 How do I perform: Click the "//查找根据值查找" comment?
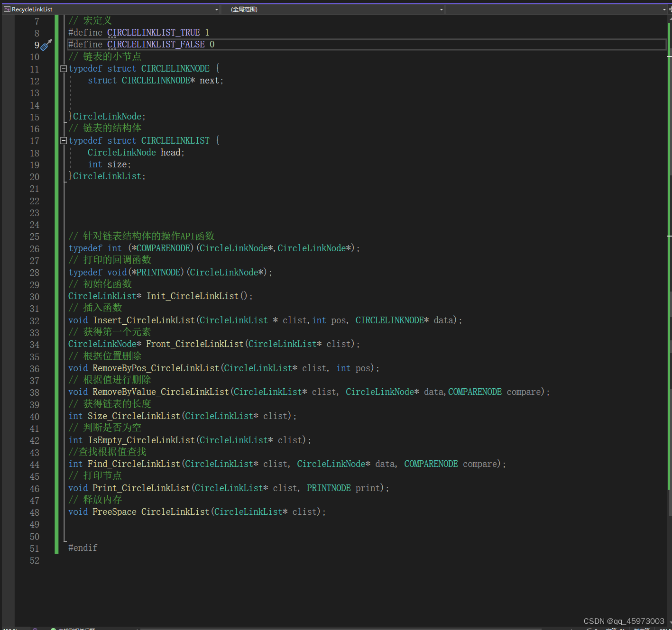[107, 452]
